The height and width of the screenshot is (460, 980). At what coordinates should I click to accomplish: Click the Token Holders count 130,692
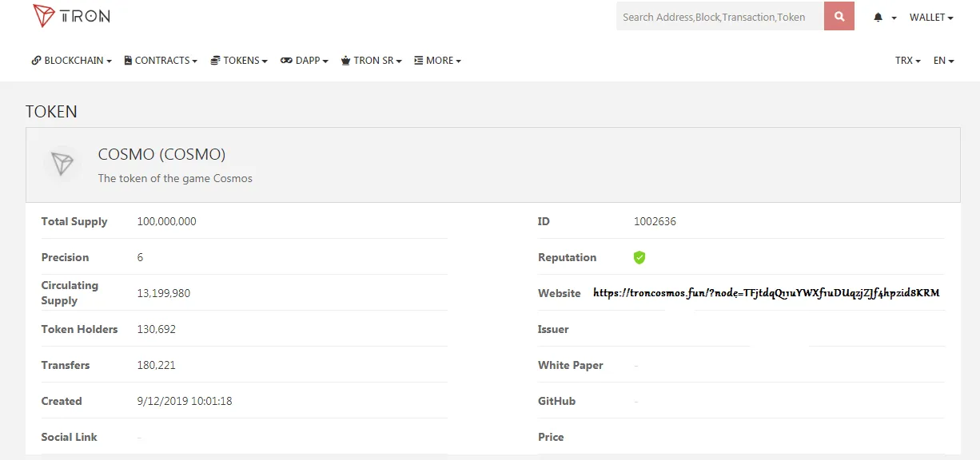click(157, 329)
